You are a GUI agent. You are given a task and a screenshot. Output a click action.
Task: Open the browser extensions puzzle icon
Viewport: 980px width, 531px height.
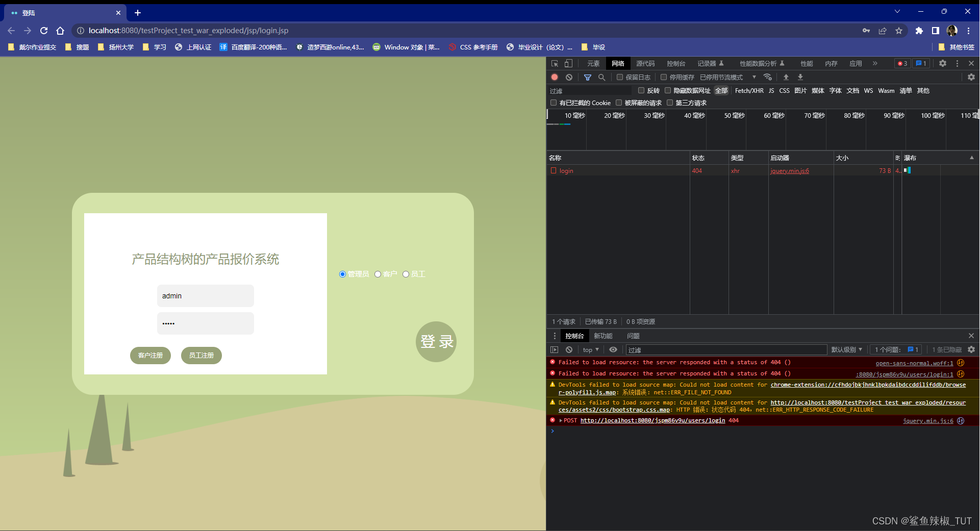tap(919, 31)
